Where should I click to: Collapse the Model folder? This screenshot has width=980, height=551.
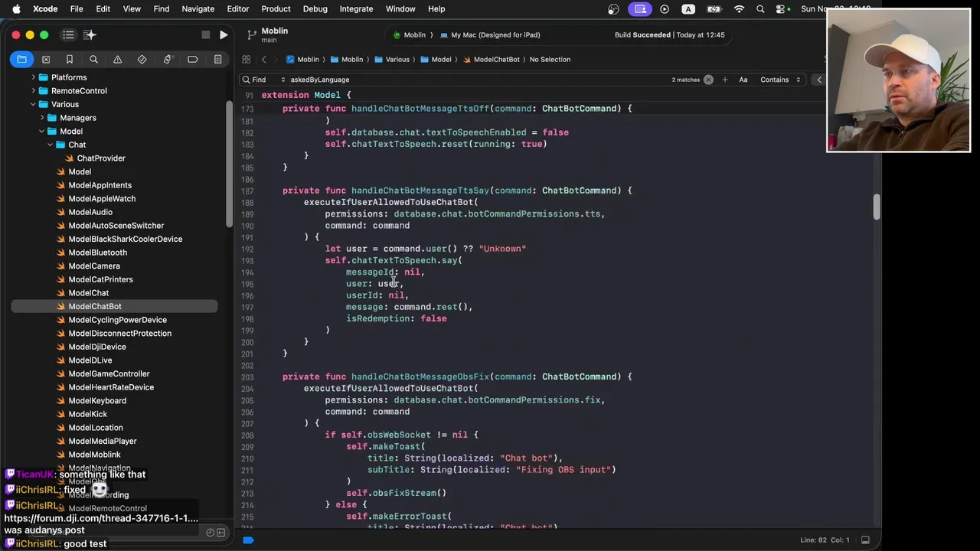pos(42,132)
